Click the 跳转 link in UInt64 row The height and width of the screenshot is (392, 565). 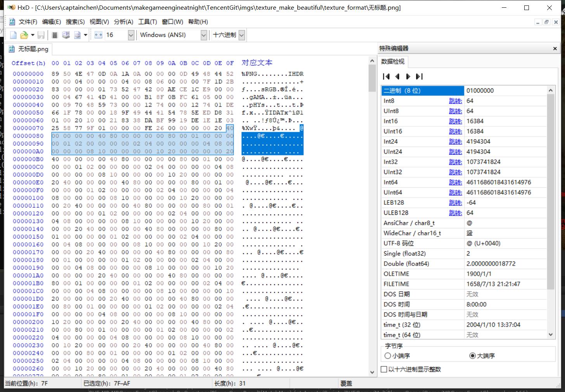coord(455,192)
